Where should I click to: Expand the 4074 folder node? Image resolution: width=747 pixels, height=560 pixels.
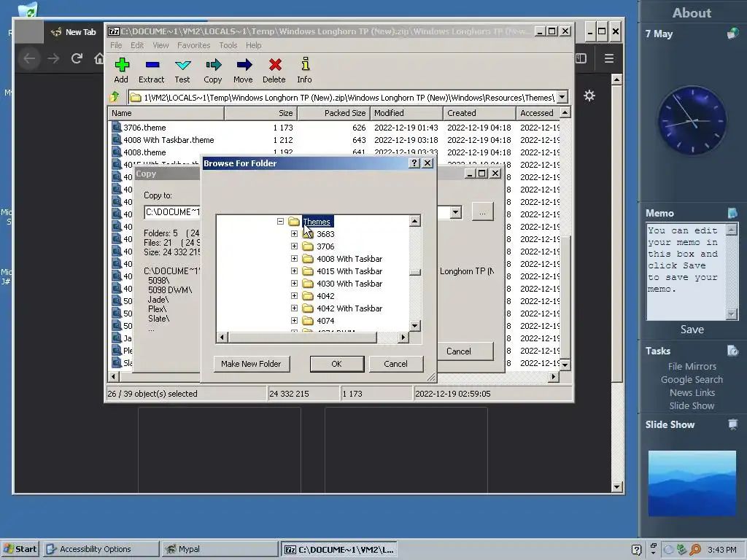click(295, 321)
